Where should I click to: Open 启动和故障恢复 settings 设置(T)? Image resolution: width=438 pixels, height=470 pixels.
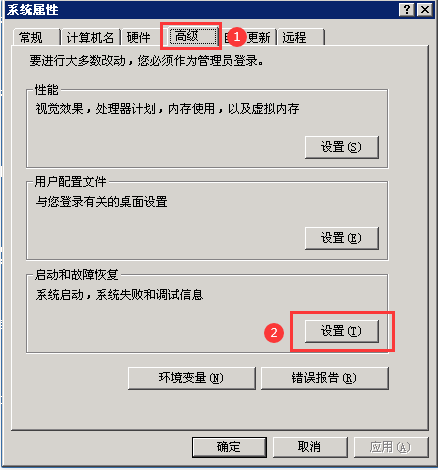coord(342,331)
